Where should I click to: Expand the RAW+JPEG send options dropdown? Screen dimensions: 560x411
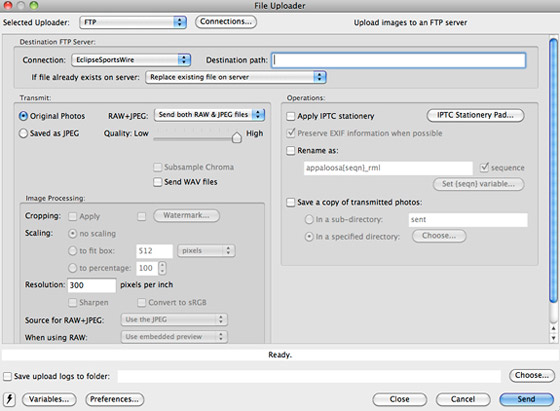(209, 115)
